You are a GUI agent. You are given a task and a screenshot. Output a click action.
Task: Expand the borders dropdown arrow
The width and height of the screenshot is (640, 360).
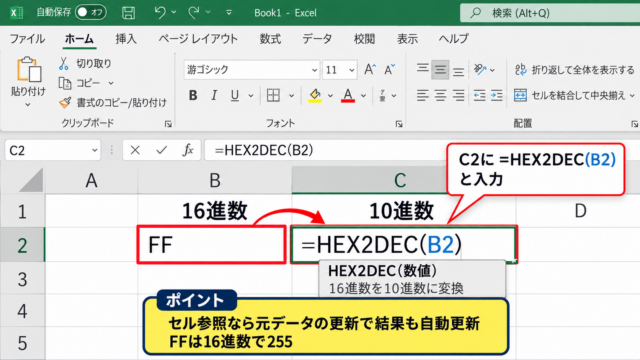click(291, 96)
